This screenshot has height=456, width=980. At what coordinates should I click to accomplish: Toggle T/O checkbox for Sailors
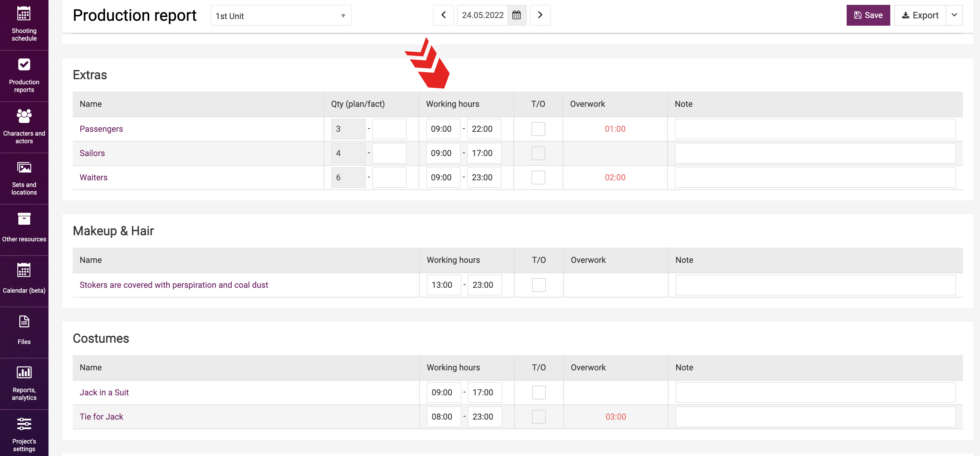coord(538,153)
